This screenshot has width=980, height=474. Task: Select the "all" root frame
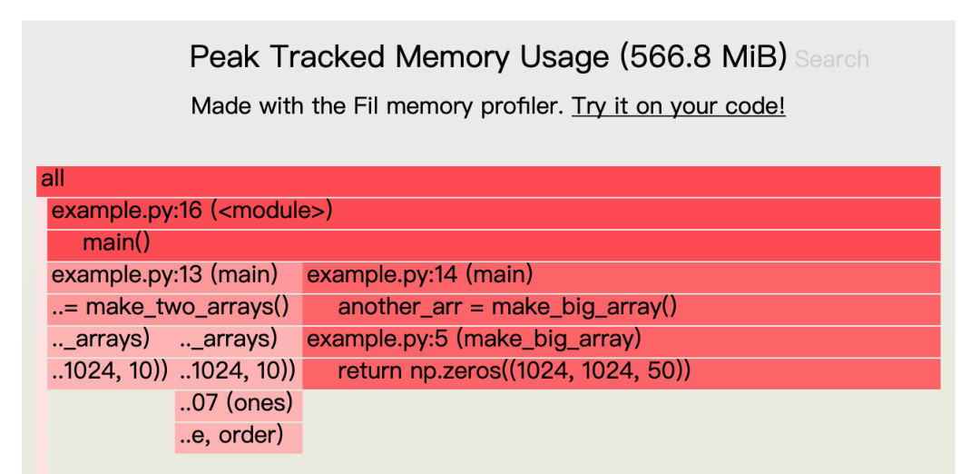click(x=488, y=181)
